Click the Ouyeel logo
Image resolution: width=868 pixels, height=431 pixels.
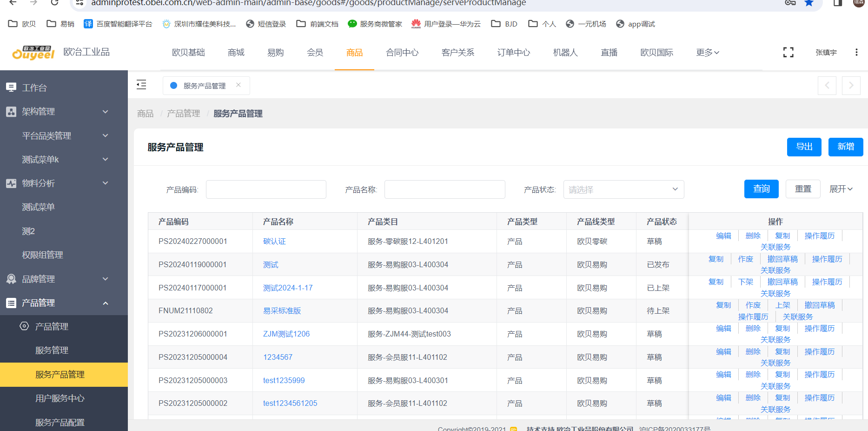click(x=33, y=53)
